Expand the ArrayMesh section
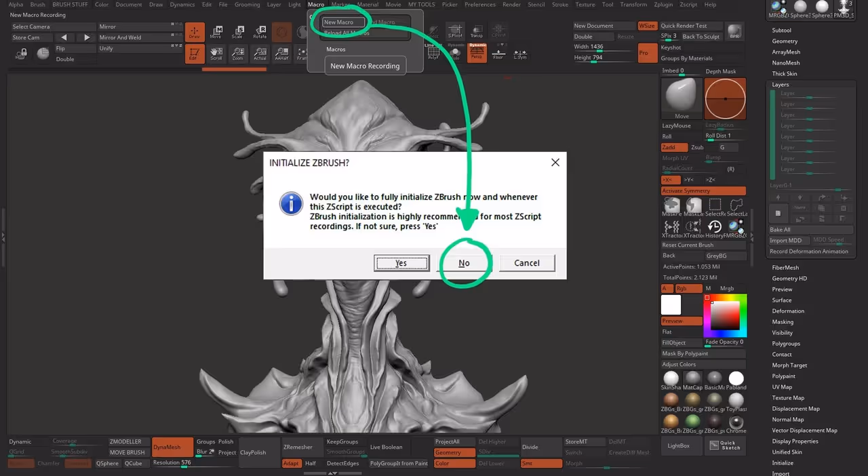 click(786, 52)
